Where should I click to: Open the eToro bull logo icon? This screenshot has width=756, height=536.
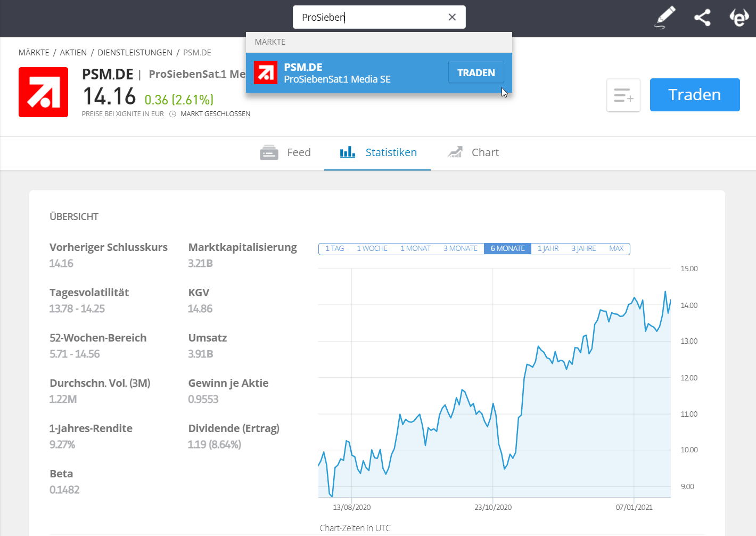pyautogui.click(x=739, y=18)
